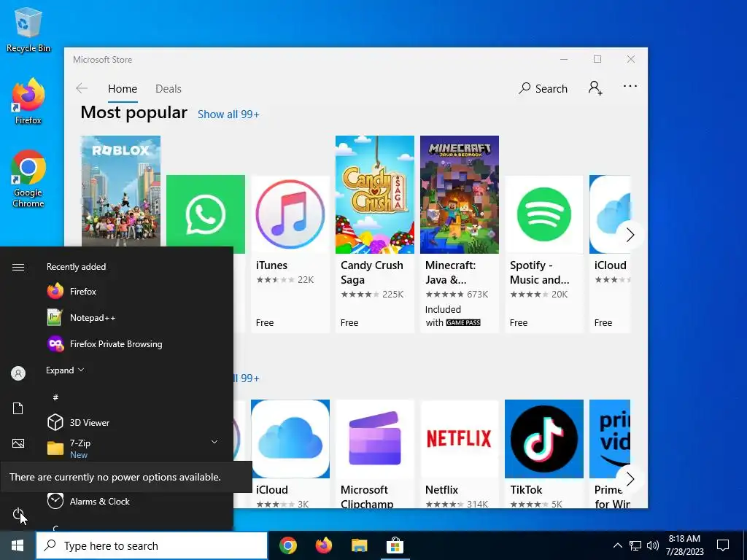Image resolution: width=747 pixels, height=560 pixels.
Task: Open Chrome from the taskbar
Action: [x=288, y=545]
